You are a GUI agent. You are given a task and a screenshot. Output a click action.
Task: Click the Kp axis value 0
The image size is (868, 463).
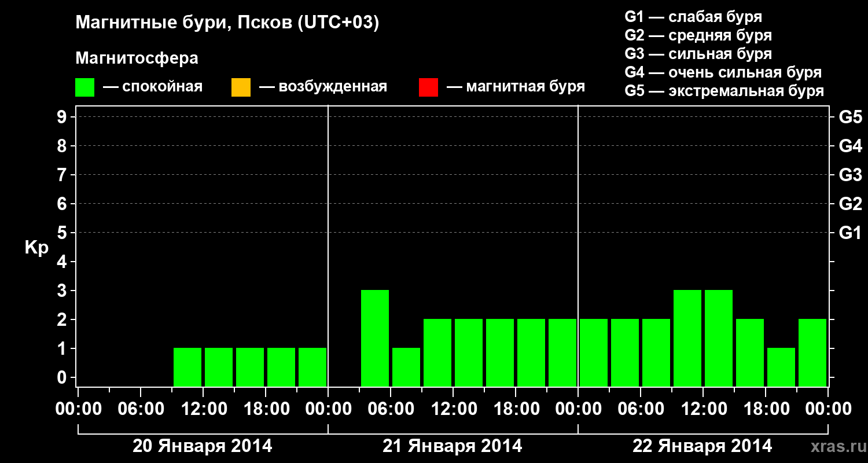tap(62, 377)
